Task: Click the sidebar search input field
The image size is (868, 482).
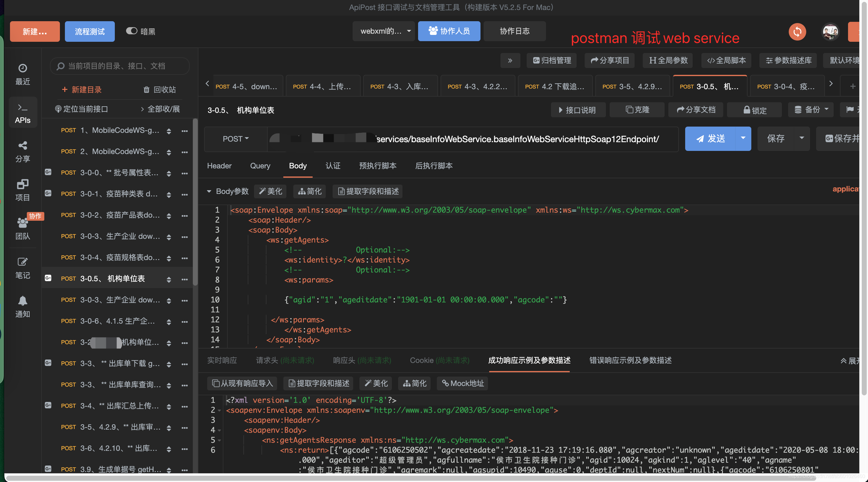Action: click(x=119, y=66)
